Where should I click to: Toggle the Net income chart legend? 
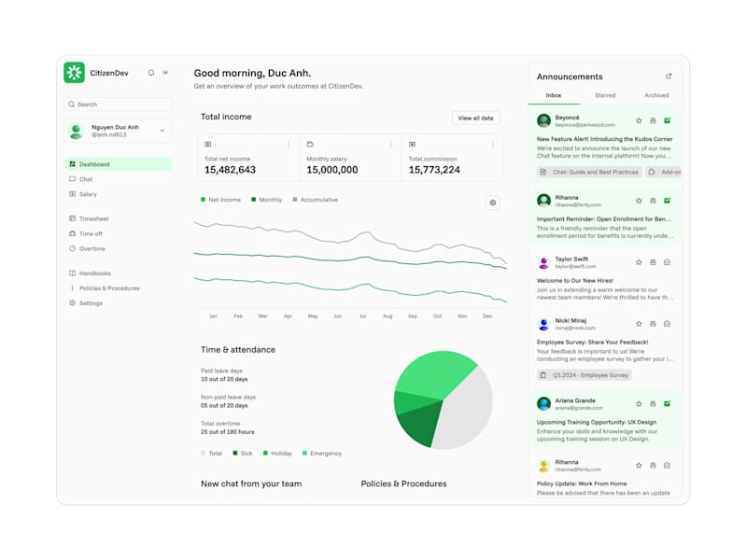click(x=220, y=200)
